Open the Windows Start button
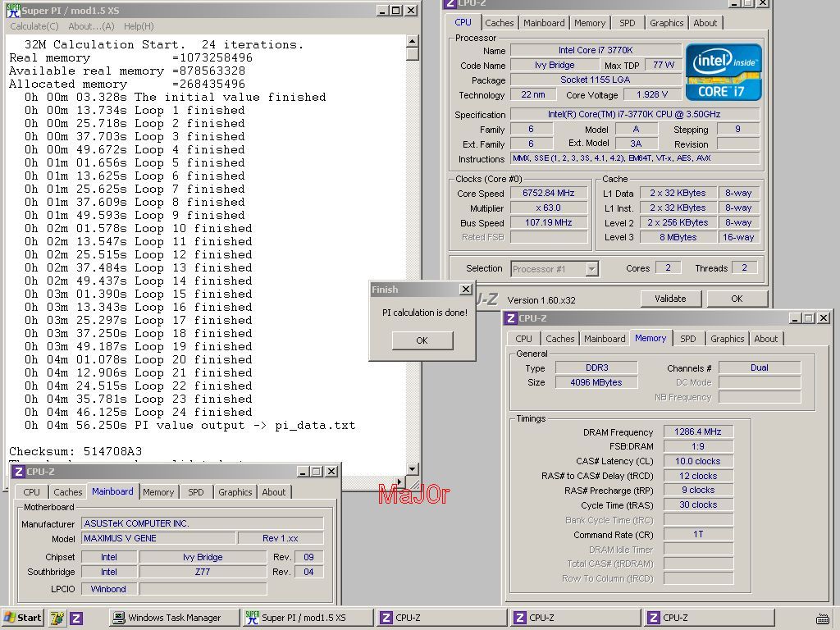The image size is (840, 630). 22,618
